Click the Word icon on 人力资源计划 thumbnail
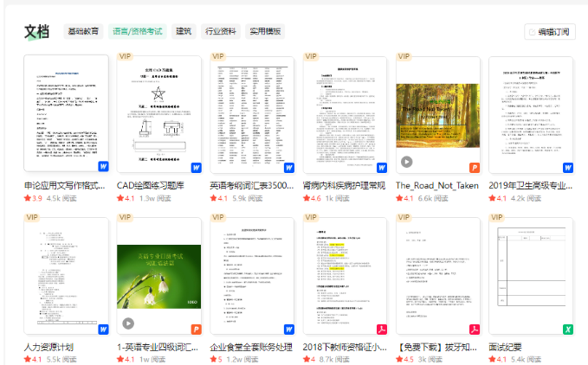Viewport: 588px width, 365px height. (103, 329)
